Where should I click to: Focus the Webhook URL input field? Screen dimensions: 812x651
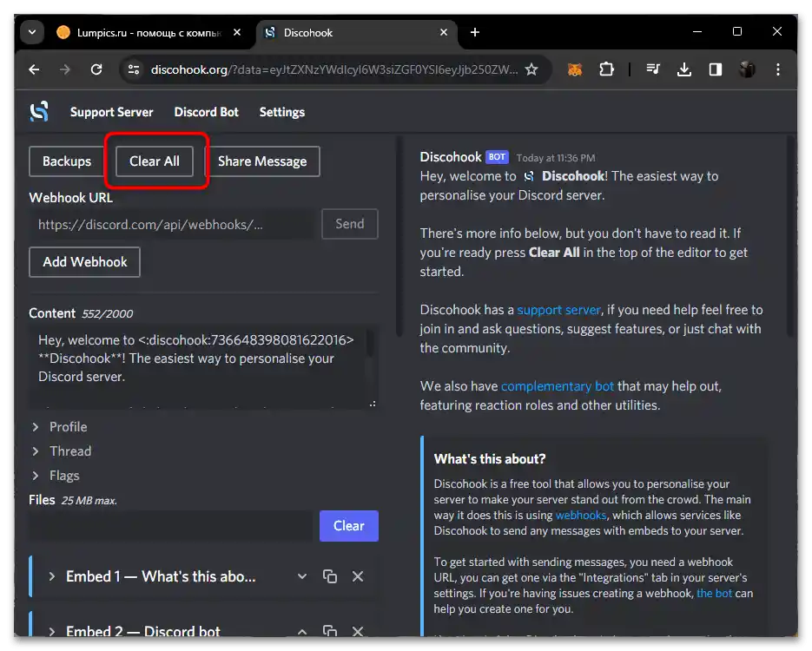[173, 224]
